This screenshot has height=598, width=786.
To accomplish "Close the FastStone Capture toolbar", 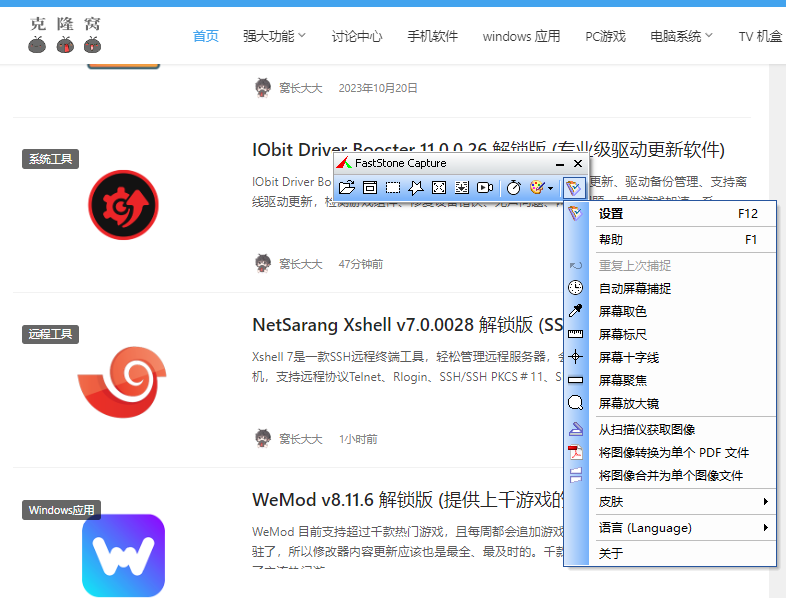I will pyautogui.click(x=578, y=163).
